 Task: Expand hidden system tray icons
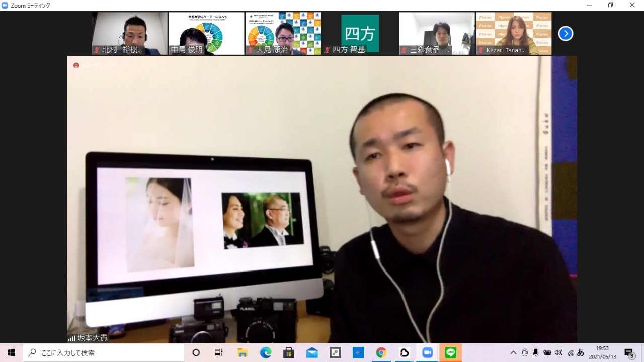click(513, 352)
